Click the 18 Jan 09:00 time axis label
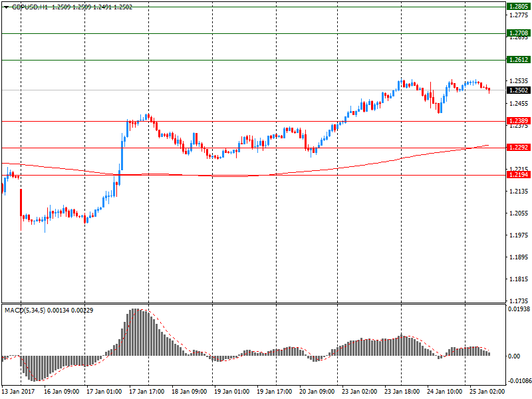 pyautogui.click(x=190, y=392)
